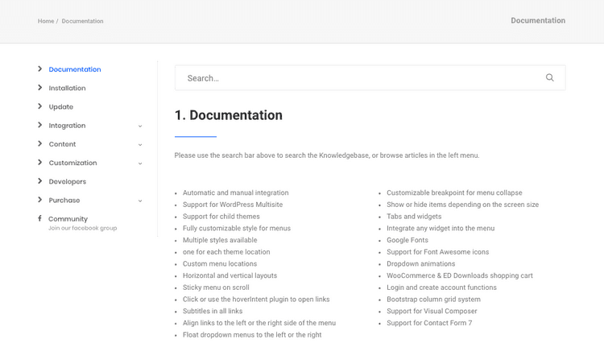The image size is (604, 364).
Task: Focus the Search input field
Action: pyautogui.click(x=370, y=78)
